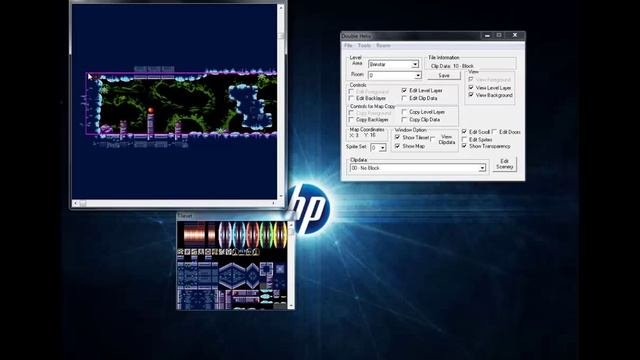The width and height of the screenshot is (640, 360).
Task: Click the Double Helix title bar text
Action: click(x=357, y=36)
